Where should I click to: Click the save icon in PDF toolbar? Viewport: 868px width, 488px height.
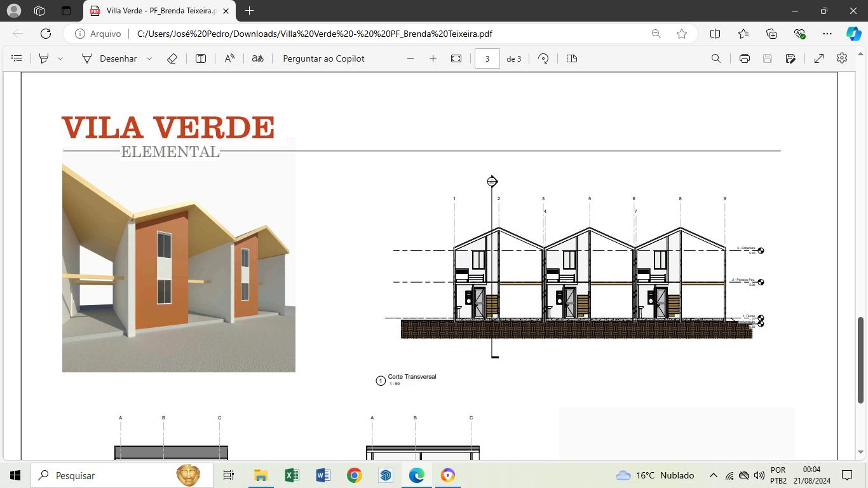[768, 58]
